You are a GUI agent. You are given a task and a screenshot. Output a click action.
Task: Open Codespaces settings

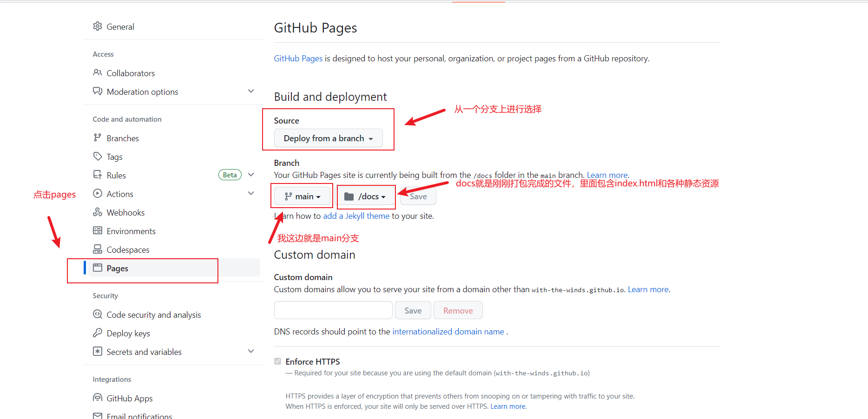pyautogui.click(x=128, y=249)
